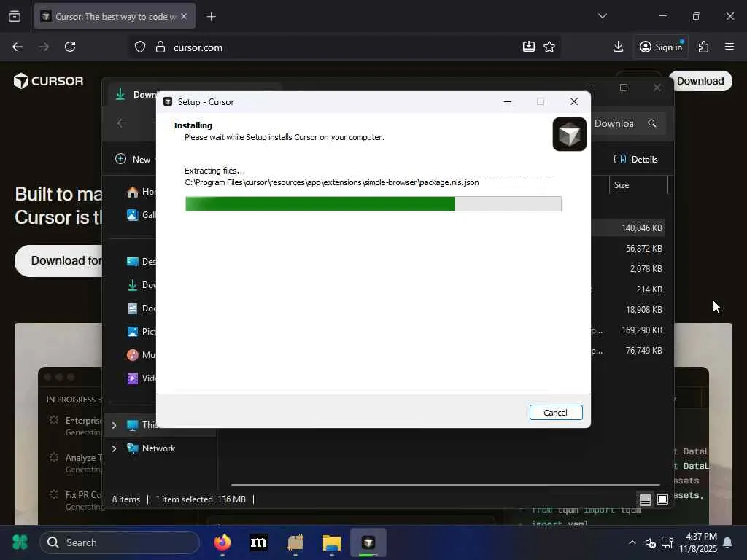Viewport: 747px width, 560px height.
Task: Maximize the File Explorer window
Action: 624,87
